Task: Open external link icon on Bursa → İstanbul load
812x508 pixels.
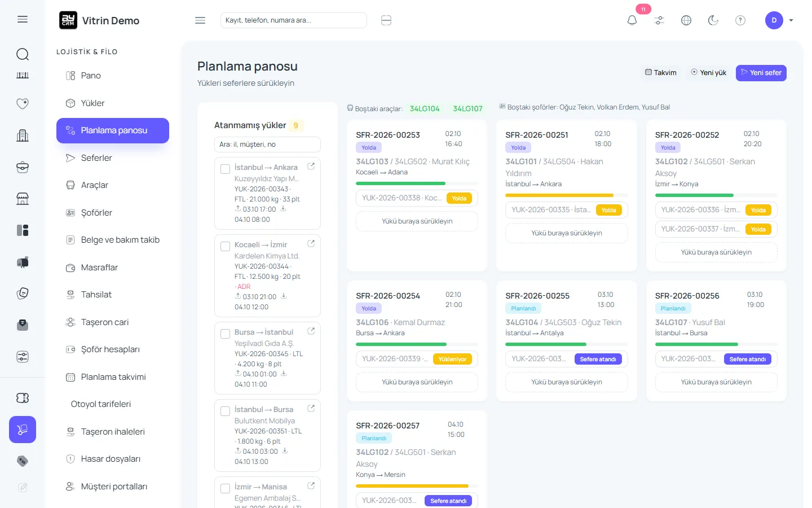Action: click(311, 331)
